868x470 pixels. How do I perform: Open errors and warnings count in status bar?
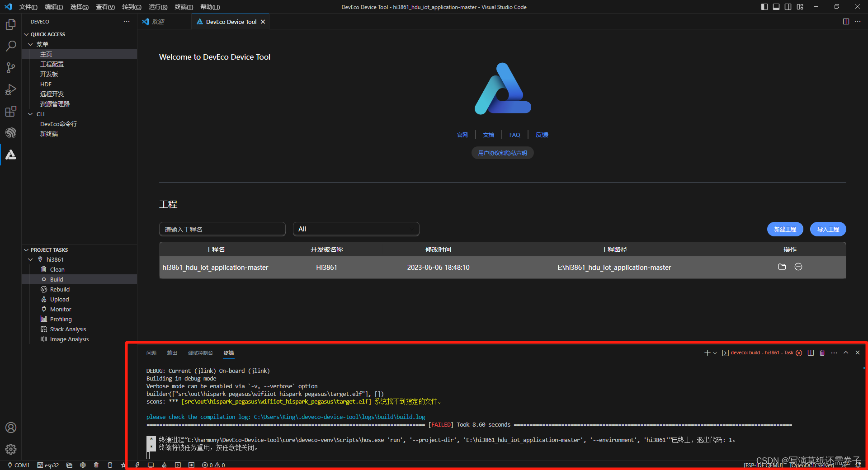(213, 465)
